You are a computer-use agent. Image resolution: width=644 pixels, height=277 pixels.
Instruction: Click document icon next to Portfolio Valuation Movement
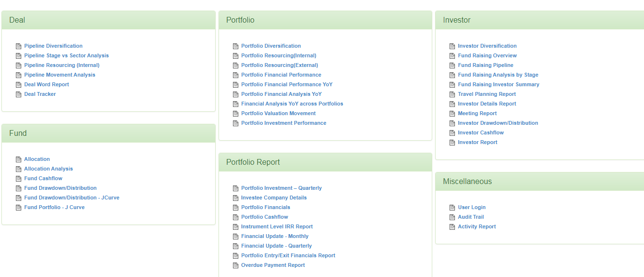pos(236,114)
